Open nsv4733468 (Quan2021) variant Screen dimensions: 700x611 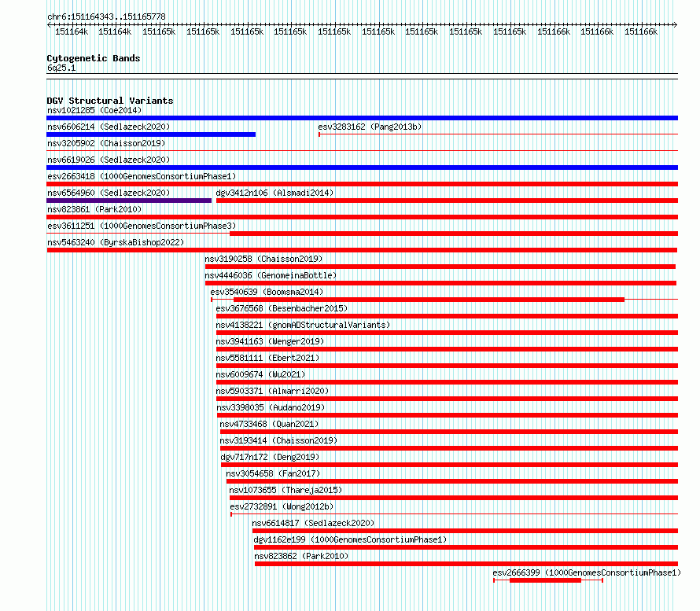point(269,424)
